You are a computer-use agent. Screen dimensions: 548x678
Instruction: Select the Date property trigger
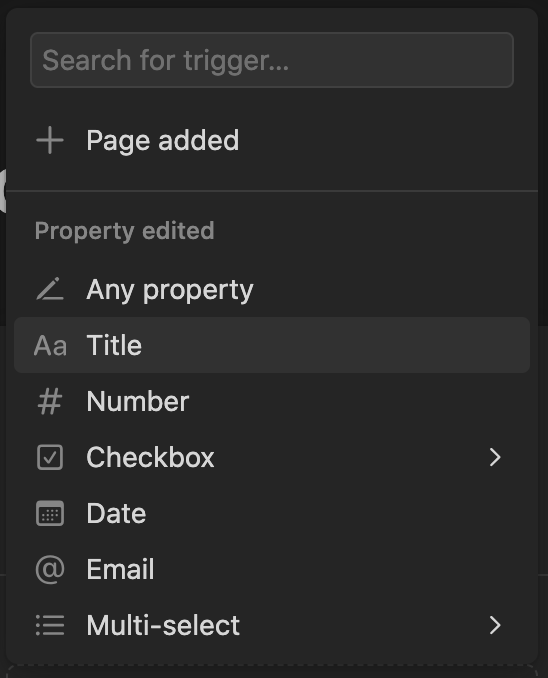pyautogui.click(x=272, y=513)
